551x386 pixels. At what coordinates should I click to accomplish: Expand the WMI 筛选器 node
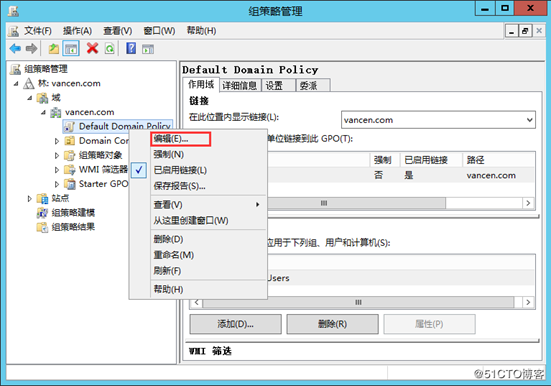coord(57,170)
